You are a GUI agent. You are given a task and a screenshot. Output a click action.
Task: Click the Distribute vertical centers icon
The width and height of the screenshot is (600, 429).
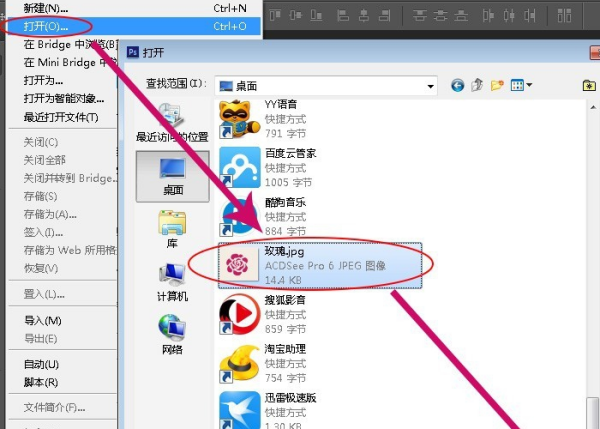click(440, 15)
